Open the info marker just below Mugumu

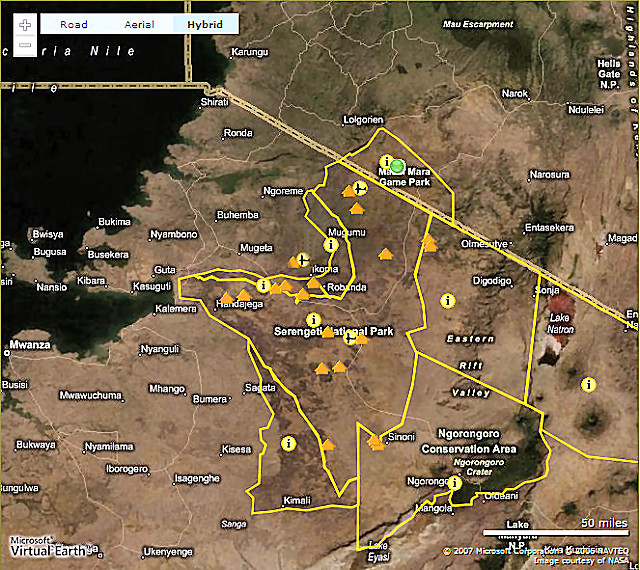pyautogui.click(x=331, y=244)
